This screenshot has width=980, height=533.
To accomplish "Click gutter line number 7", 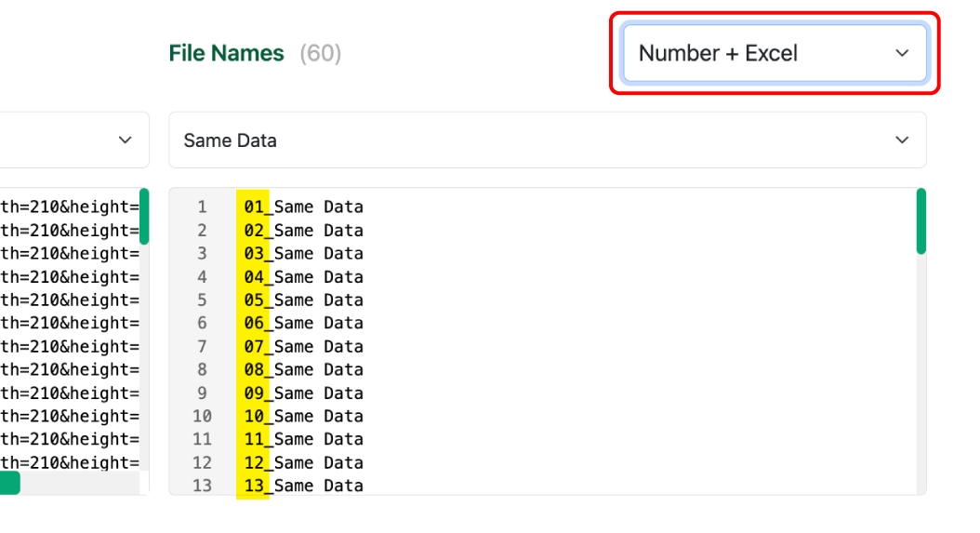I will (x=202, y=346).
